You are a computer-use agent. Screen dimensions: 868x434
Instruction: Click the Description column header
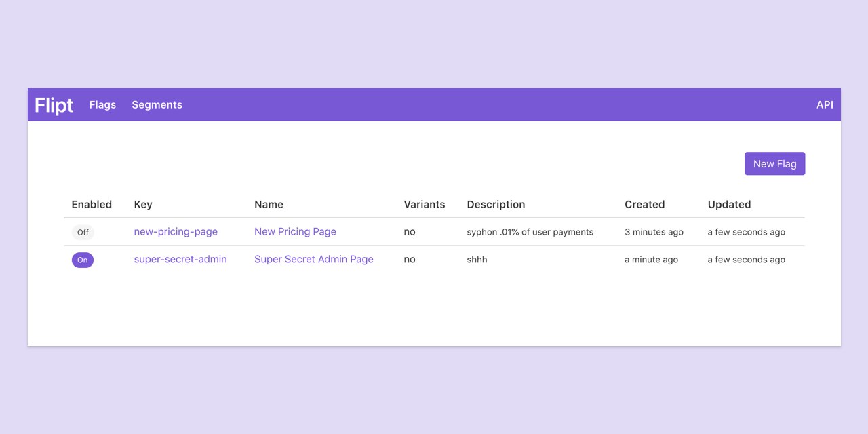pos(496,205)
